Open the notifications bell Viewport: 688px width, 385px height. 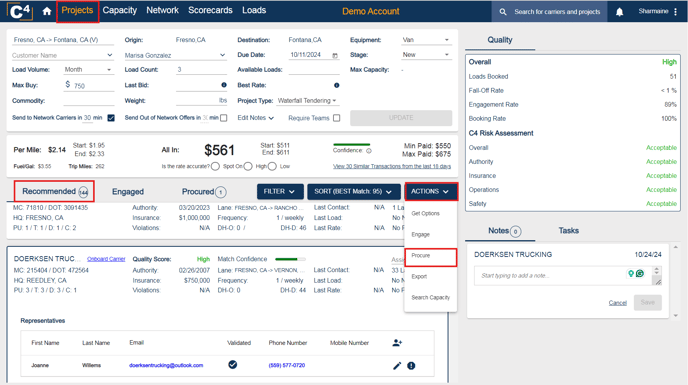click(x=619, y=12)
